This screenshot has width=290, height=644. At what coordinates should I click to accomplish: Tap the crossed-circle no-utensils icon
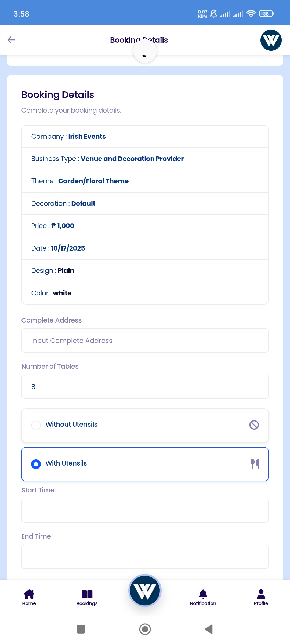point(254,425)
